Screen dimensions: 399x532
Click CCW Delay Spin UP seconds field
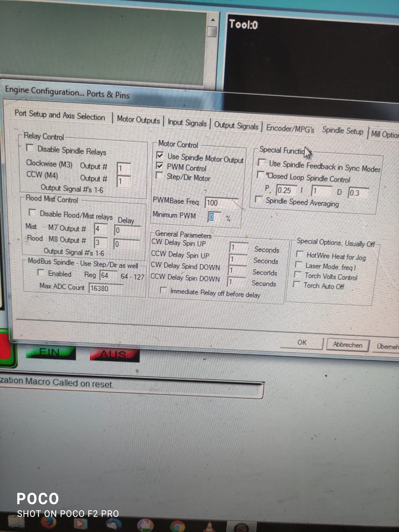tap(239, 259)
